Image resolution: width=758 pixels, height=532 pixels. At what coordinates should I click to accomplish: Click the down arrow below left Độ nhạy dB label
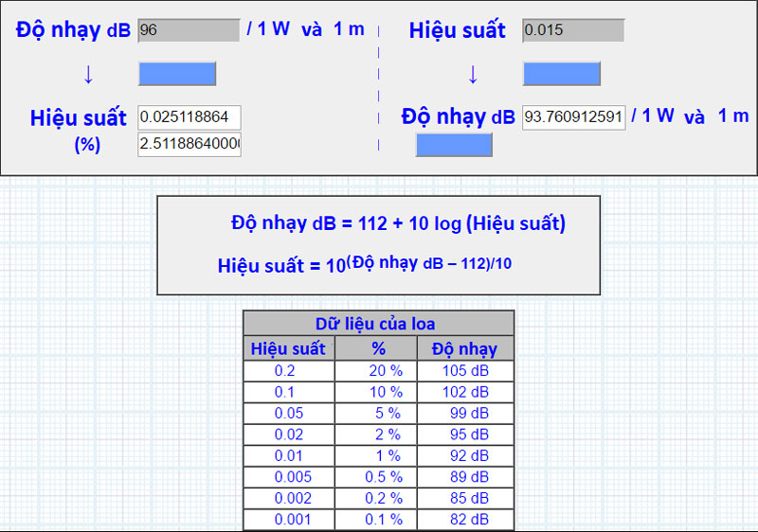click(88, 74)
